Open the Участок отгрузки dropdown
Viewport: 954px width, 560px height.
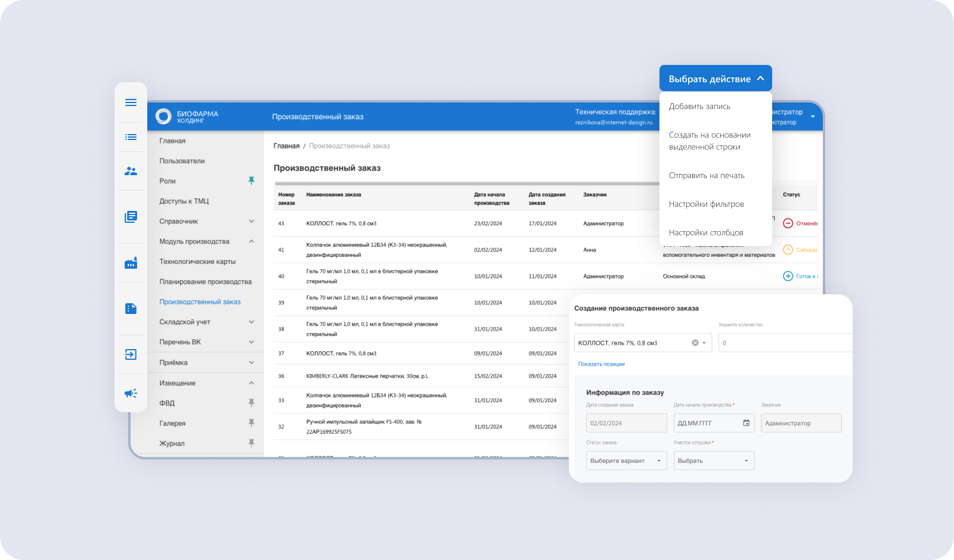714,461
